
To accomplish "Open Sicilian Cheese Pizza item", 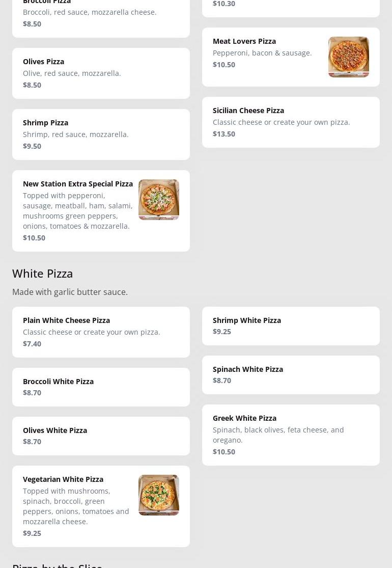I will 291,122.
